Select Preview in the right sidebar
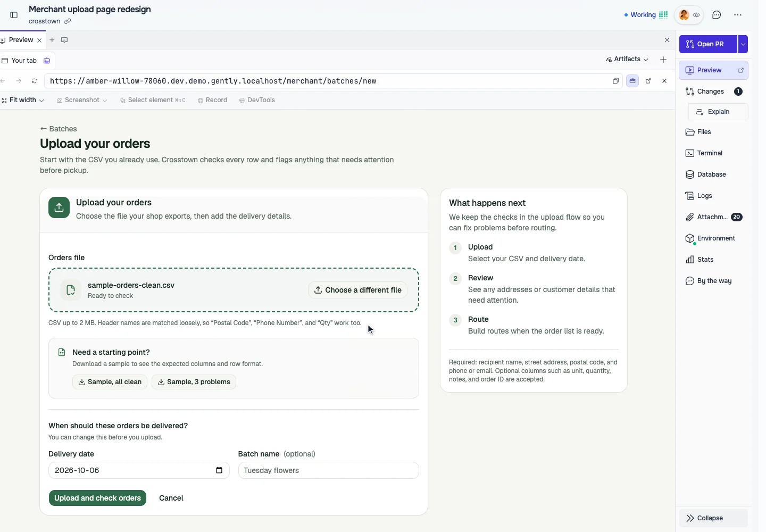 click(x=713, y=70)
